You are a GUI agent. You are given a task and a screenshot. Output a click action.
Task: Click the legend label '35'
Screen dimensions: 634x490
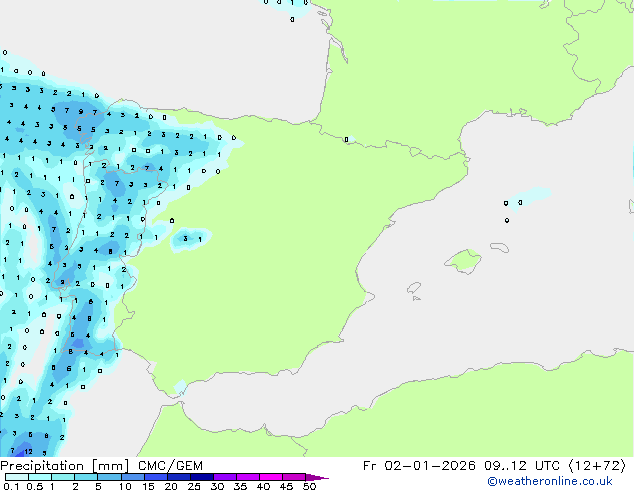pos(240,486)
